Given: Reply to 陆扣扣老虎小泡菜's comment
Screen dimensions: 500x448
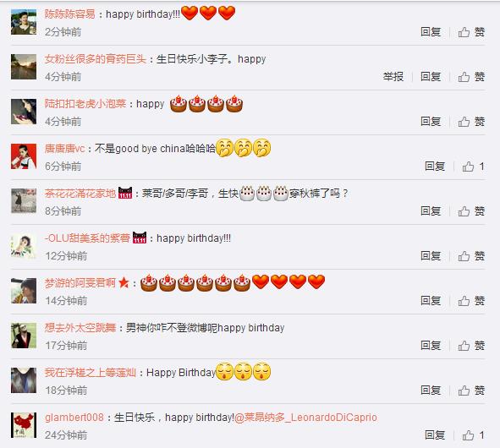Looking at the screenshot, I should tap(431, 122).
